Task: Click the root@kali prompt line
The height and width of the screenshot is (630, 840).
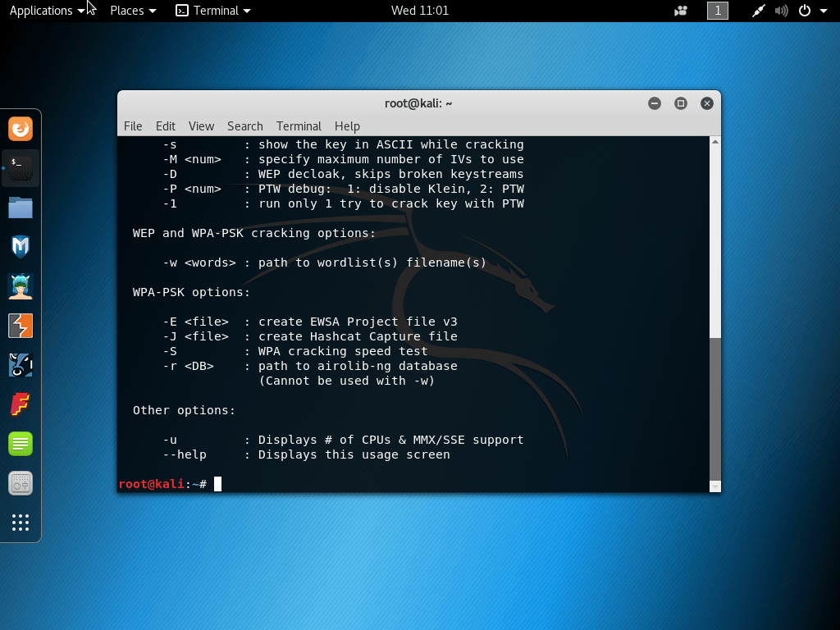Action: [170, 484]
